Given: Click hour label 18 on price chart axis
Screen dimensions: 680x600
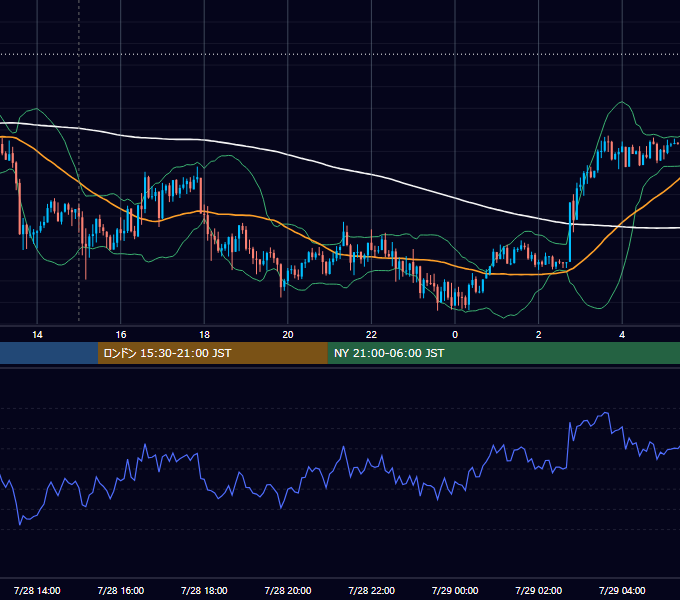Looking at the screenshot, I should 204,334.
